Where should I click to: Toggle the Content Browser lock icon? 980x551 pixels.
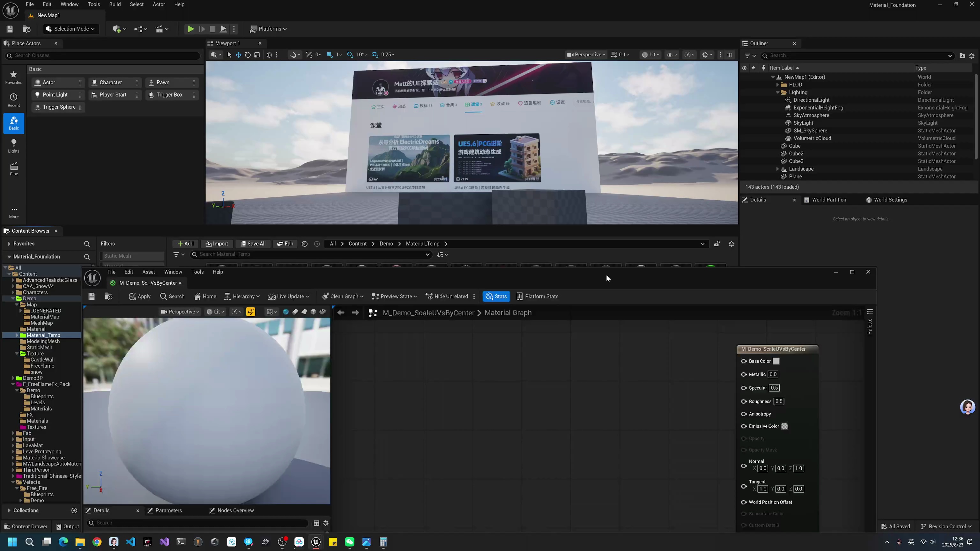[717, 244]
